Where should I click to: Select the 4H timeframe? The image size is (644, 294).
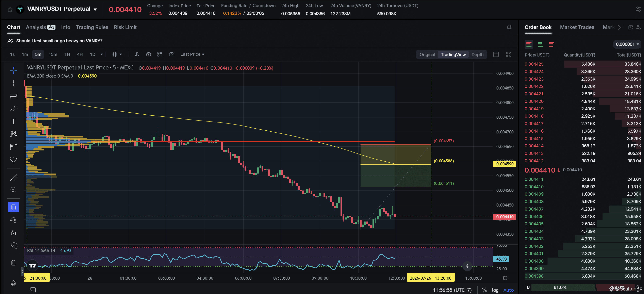80,54
